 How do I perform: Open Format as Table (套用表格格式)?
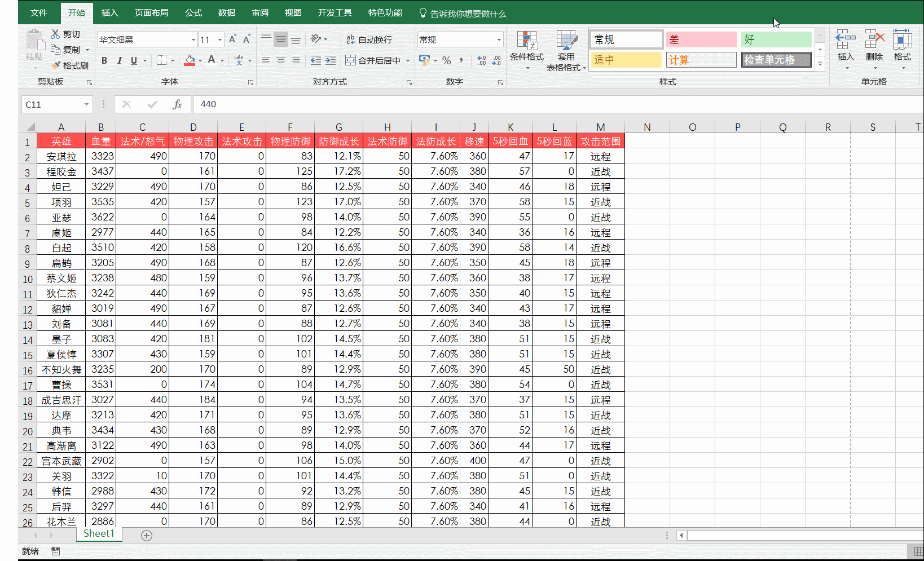tap(566, 50)
